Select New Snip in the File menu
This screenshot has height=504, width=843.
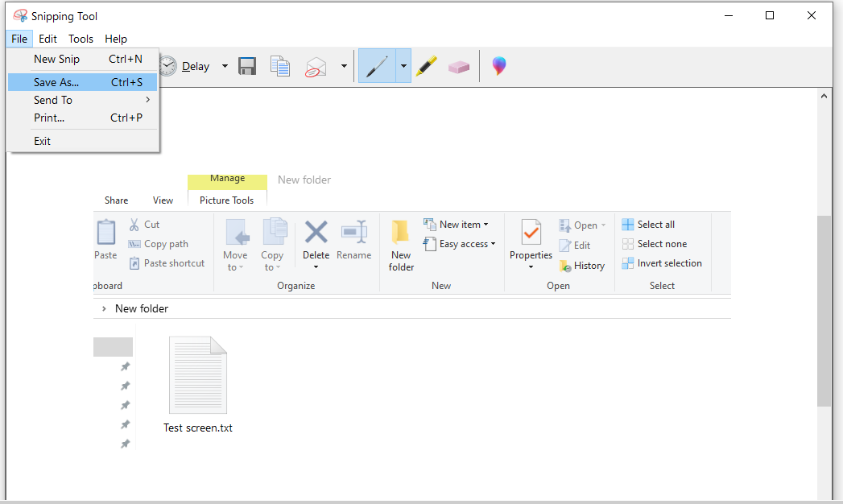(x=56, y=59)
